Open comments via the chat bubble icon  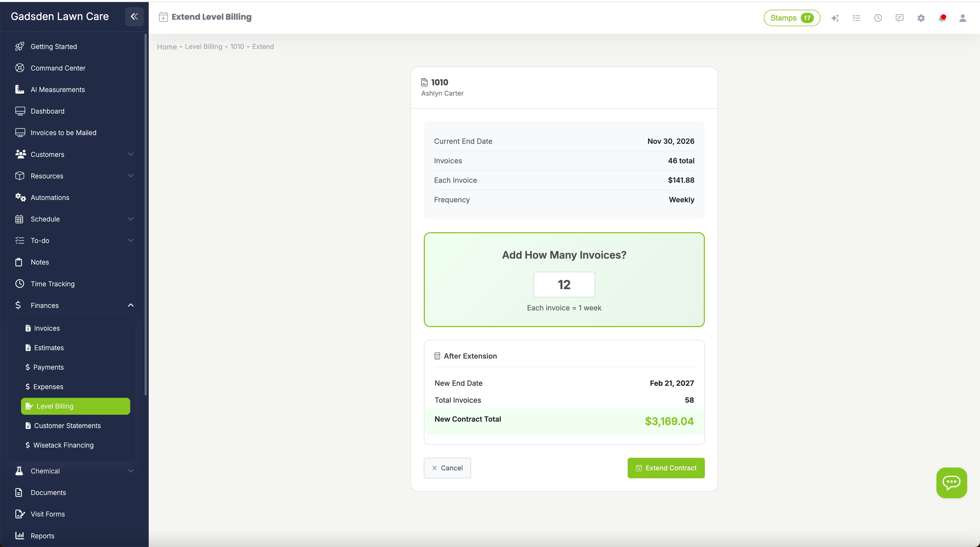pyautogui.click(x=900, y=18)
